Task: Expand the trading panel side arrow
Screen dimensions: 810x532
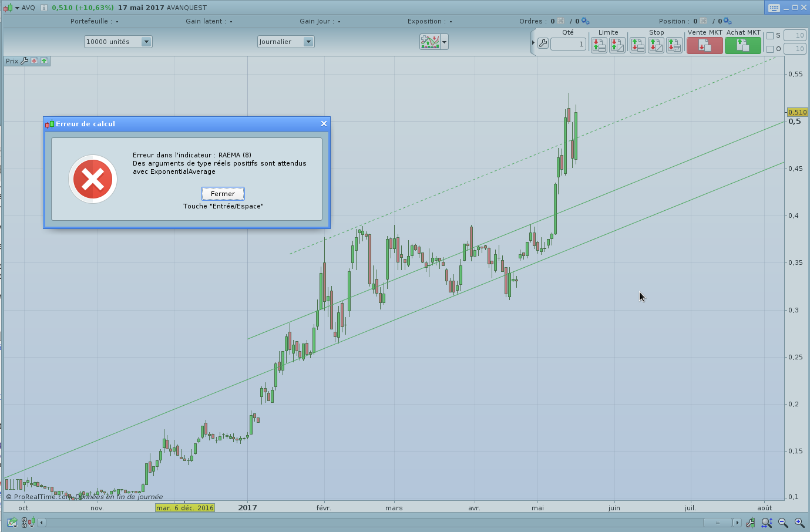Action: (533, 43)
